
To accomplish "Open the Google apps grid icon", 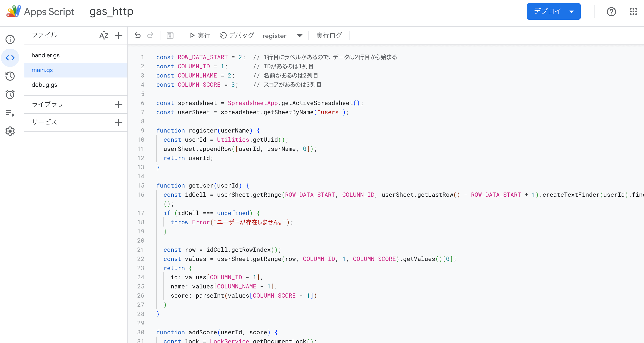I will pos(633,11).
